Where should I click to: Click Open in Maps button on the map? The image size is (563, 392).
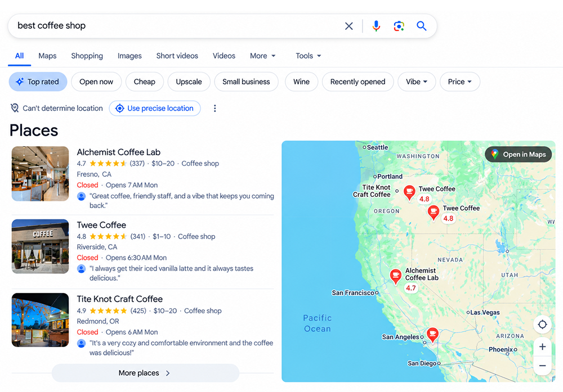click(x=518, y=154)
